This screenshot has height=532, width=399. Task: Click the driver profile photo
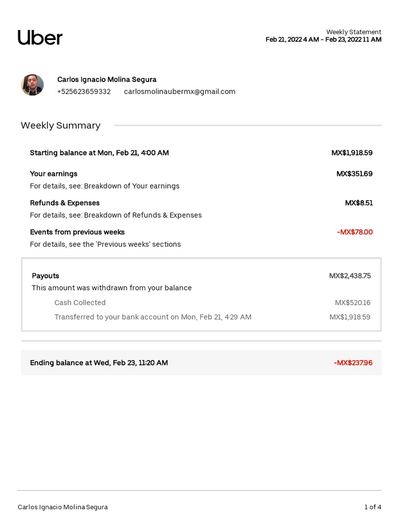point(32,85)
